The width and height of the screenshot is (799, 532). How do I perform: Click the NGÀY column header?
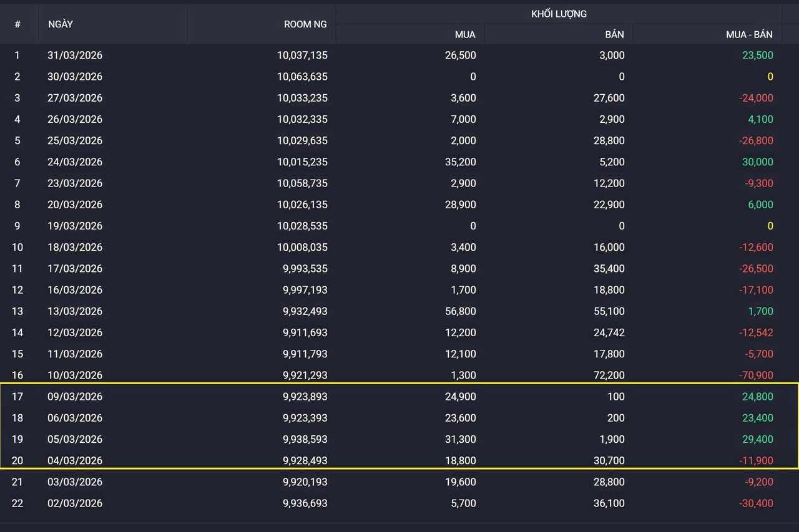click(x=61, y=24)
